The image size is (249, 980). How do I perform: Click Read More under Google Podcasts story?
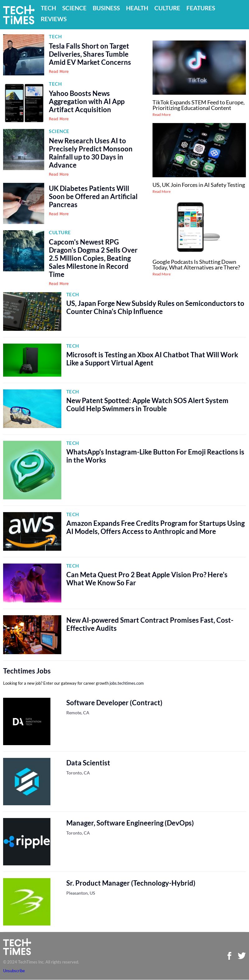pos(162,274)
